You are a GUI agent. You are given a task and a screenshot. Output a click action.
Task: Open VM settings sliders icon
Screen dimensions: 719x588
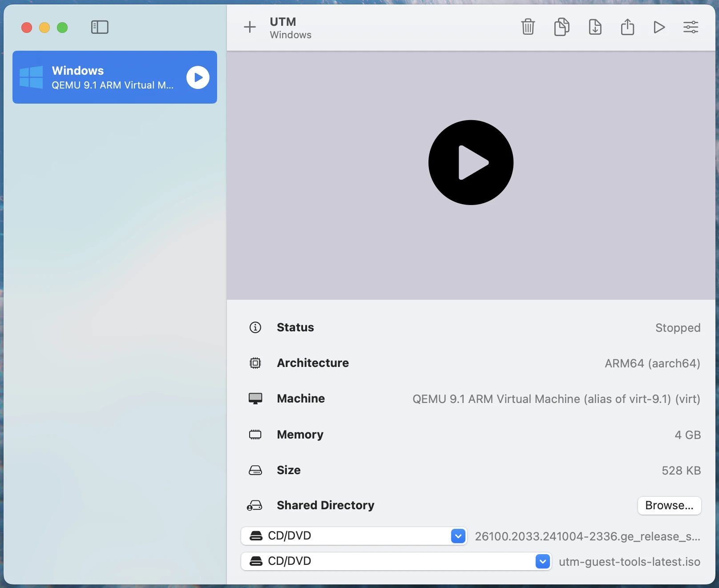(x=691, y=27)
